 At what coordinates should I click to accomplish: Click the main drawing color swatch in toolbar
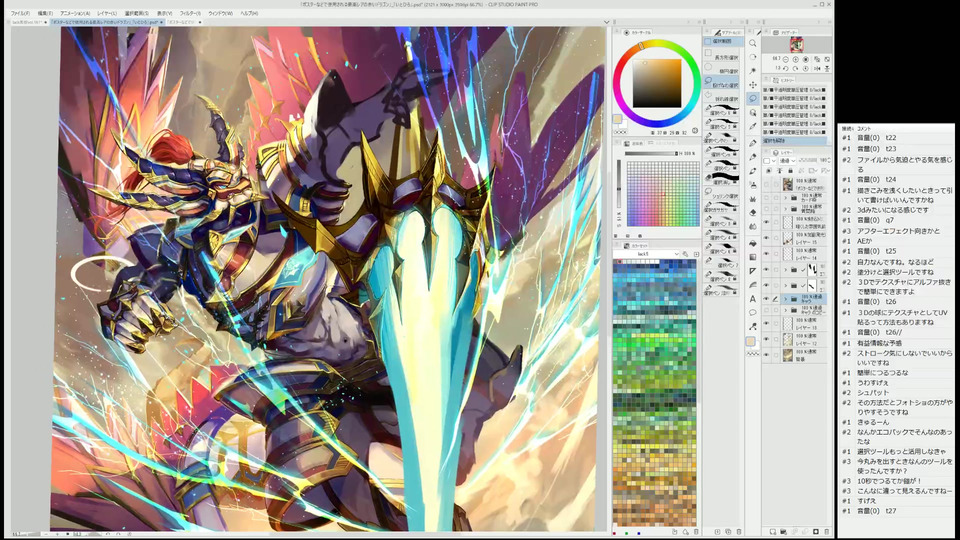(x=750, y=341)
